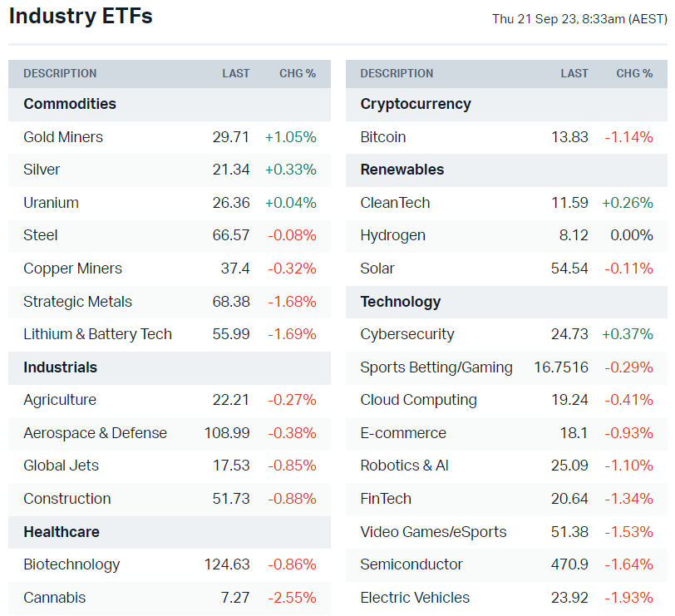
Task: Sort left table by CHG % header
Action: 298,73
